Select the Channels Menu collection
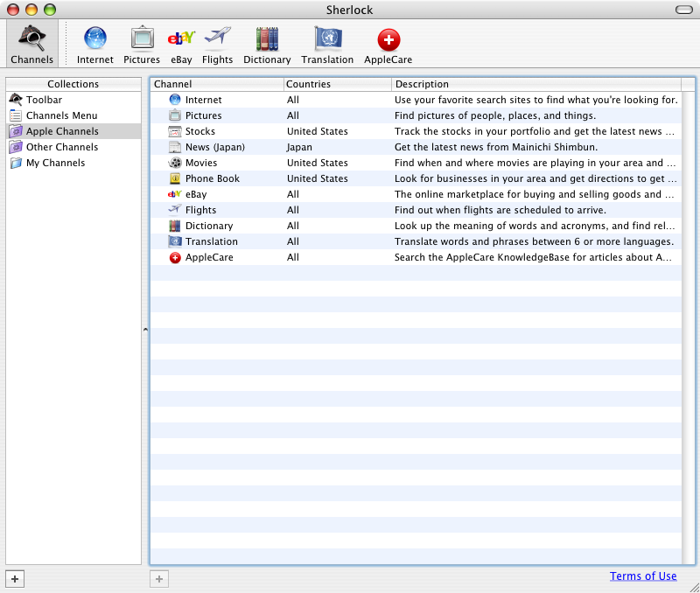This screenshot has width=700, height=593. tap(73, 115)
